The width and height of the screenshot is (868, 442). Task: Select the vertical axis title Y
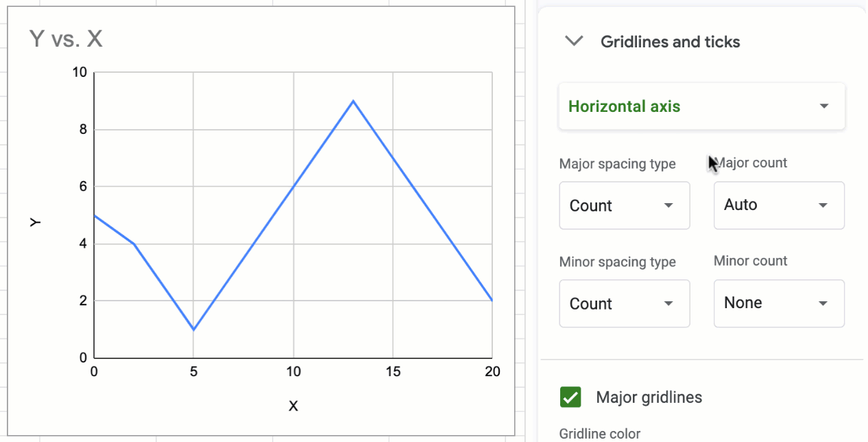(x=36, y=222)
